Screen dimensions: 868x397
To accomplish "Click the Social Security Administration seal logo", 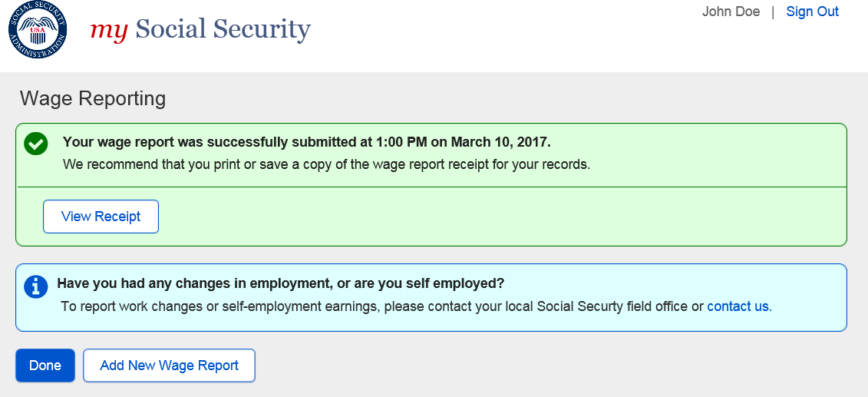I will [x=37, y=31].
